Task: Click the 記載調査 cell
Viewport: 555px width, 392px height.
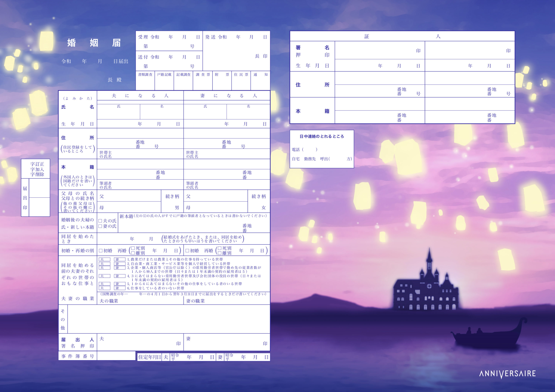Action: point(184,81)
